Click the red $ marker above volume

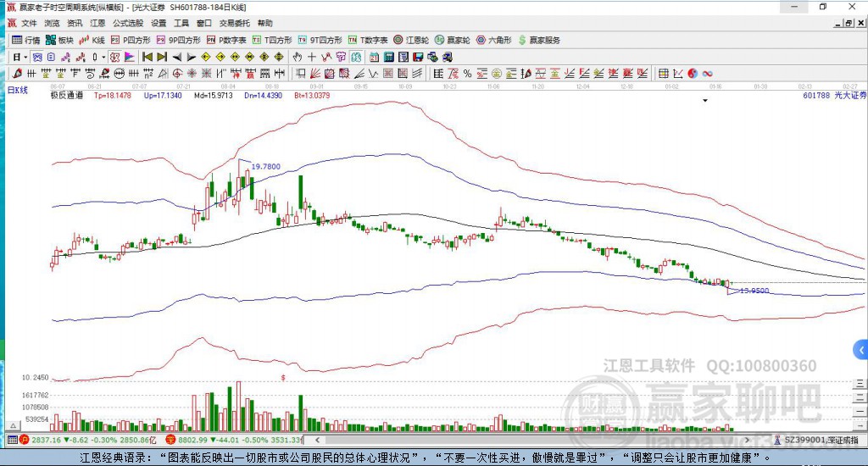click(283, 378)
